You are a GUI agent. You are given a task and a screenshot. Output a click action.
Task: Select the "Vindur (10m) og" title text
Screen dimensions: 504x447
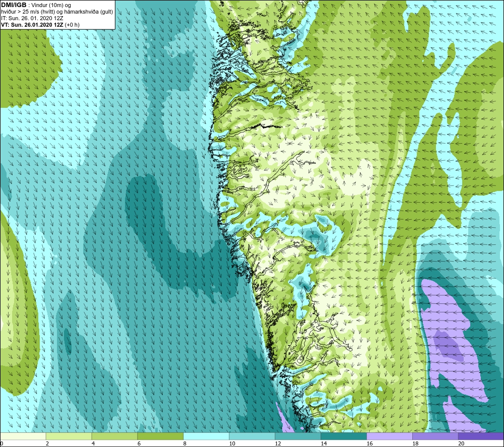[x=51, y=5]
